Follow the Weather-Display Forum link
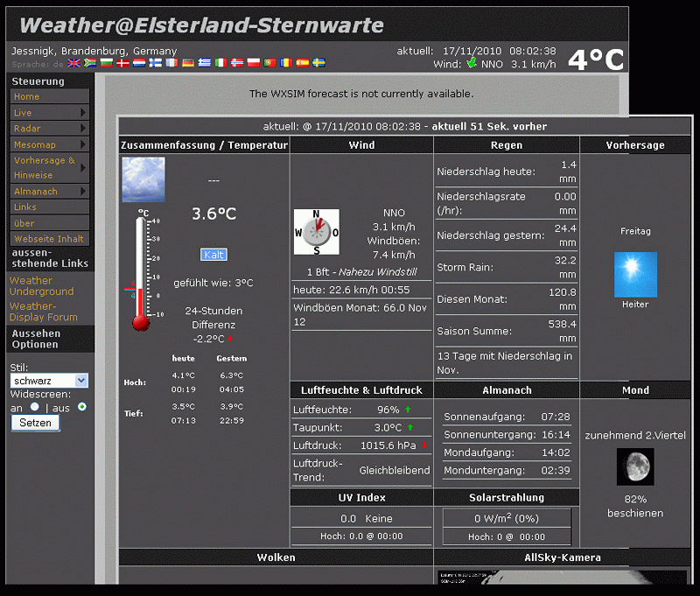The height and width of the screenshot is (596, 700). click(43, 312)
